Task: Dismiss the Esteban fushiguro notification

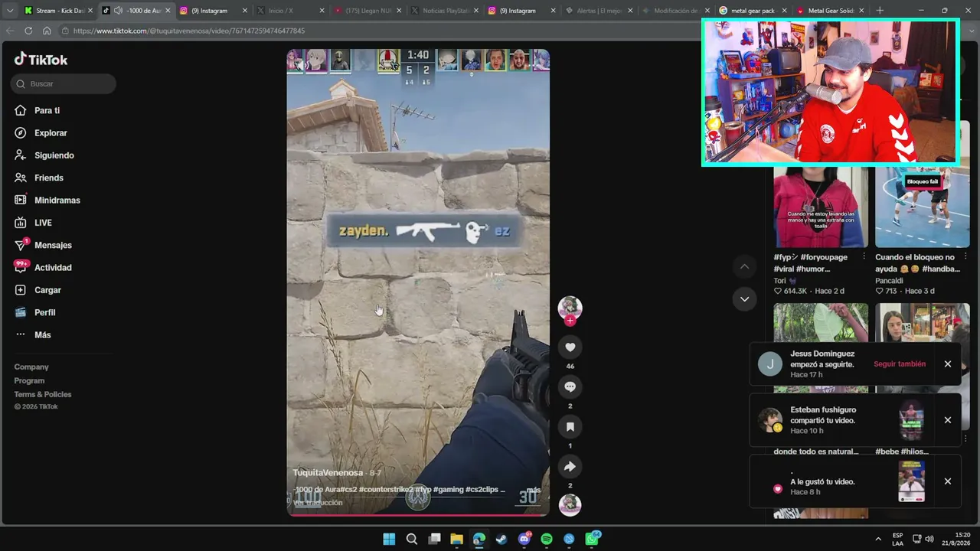Action: tap(948, 420)
